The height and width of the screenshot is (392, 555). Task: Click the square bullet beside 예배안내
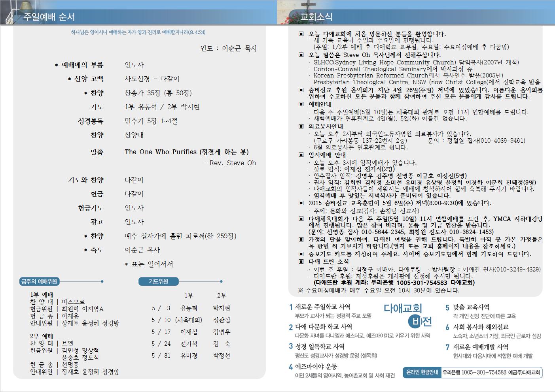pos(301,105)
